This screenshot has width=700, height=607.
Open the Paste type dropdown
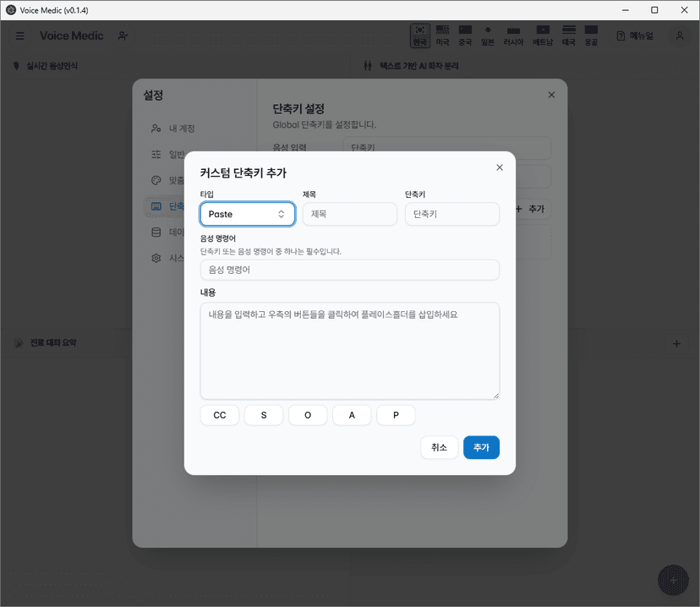[x=247, y=214]
